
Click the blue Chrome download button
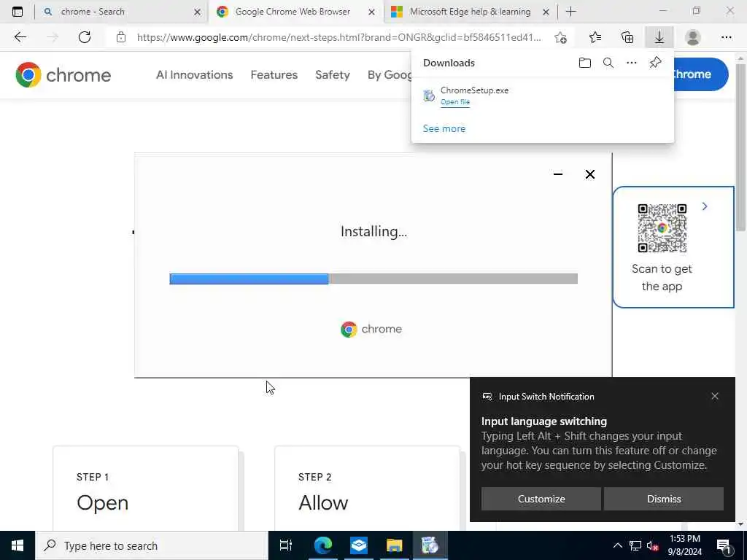700,74
